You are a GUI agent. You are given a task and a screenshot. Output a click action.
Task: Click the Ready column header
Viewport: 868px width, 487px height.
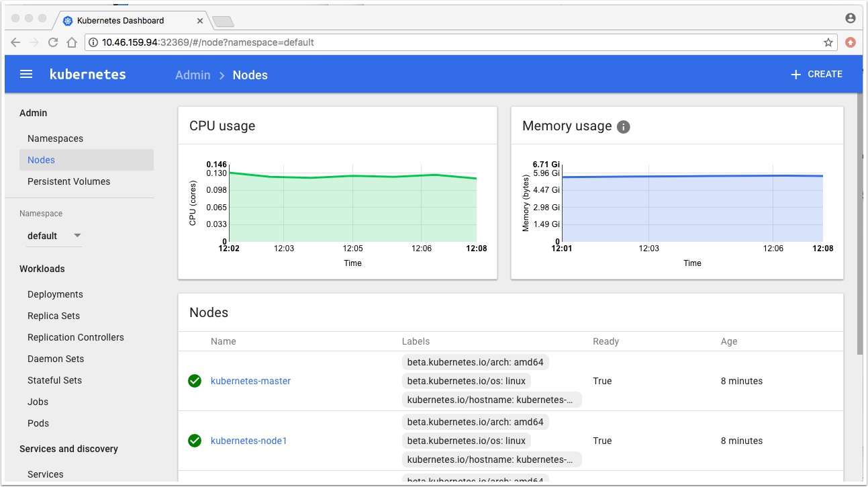click(x=606, y=341)
